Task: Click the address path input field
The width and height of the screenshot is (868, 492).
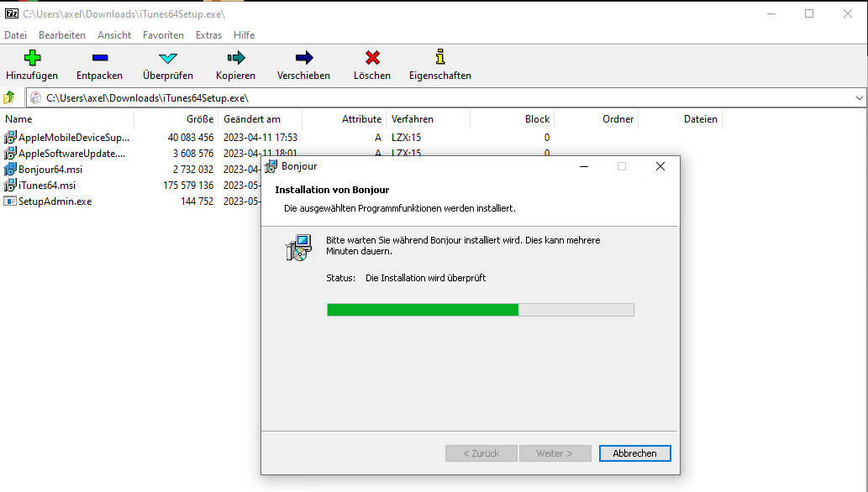Action: tap(445, 98)
